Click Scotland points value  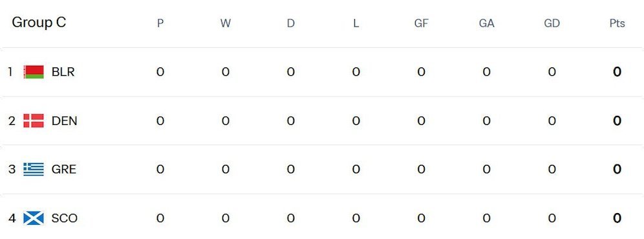coord(617,218)
